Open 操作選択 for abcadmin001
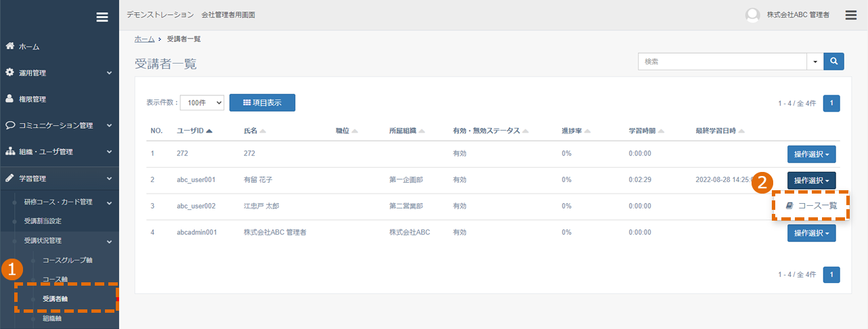868x329 pixels. 811,233
